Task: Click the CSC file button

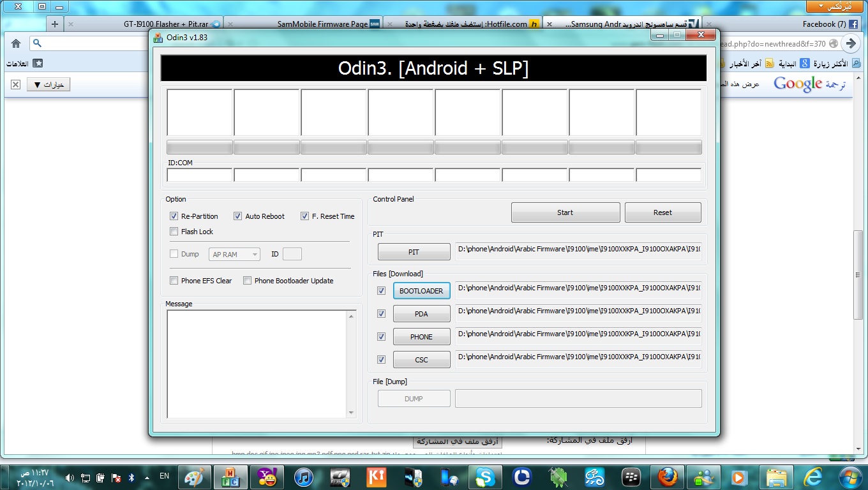Action: click(x=421, y=360)
